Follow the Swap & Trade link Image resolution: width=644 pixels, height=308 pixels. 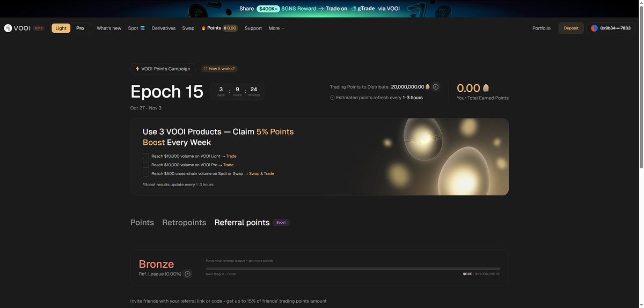coord(261,173)
